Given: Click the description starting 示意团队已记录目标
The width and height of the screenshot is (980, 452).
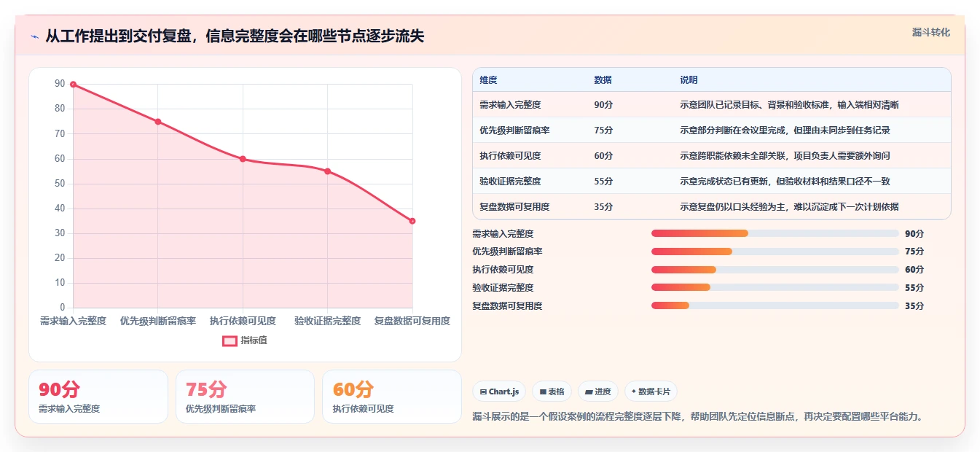Looking at the screenshot, I should (789, 105).
